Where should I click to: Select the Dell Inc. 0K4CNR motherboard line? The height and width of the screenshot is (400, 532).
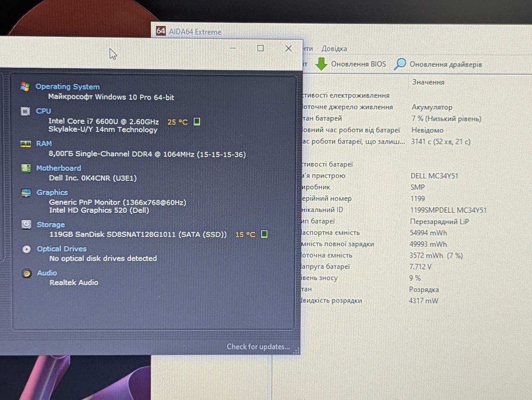click(93, 178)
